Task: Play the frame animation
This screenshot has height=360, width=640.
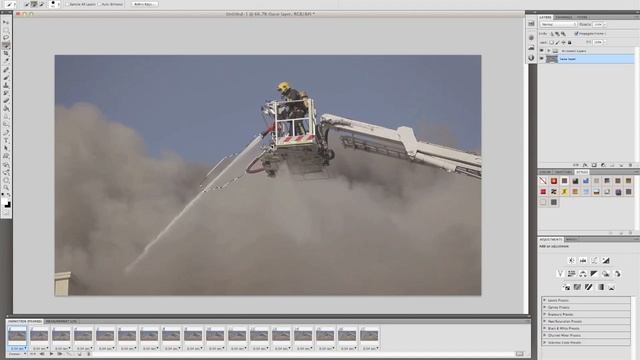Action: [51, 354]
